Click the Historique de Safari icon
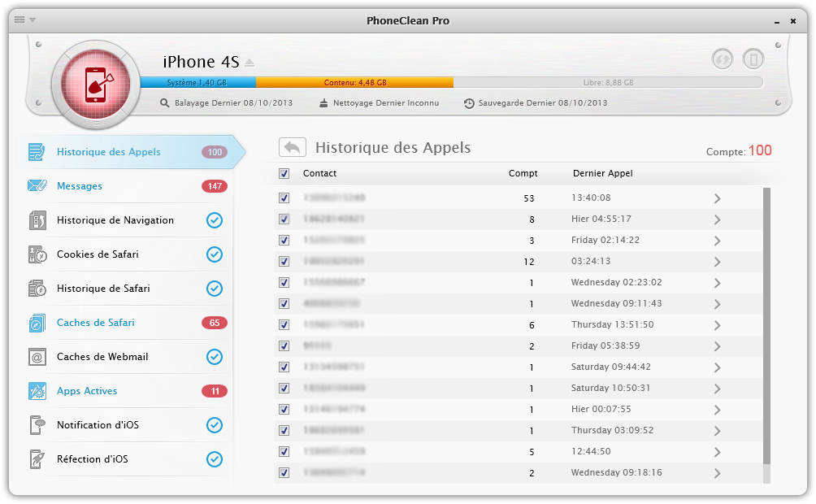 click(37, 289)
